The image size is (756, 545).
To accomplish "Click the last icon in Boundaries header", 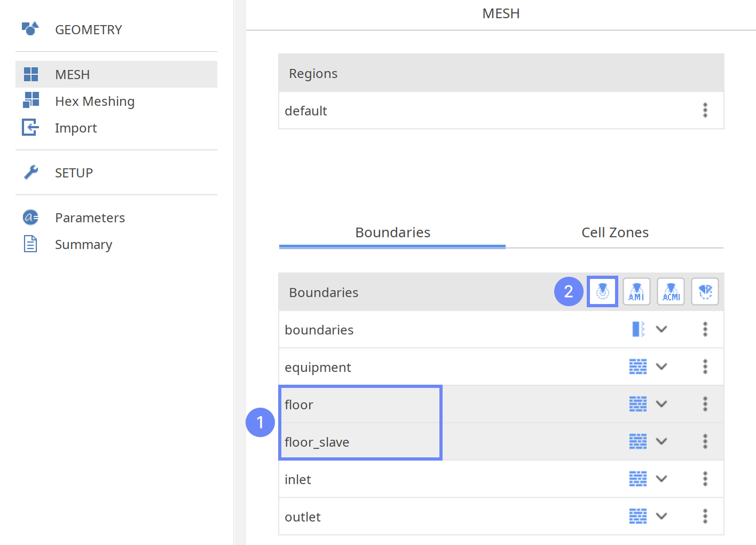I will pyautogui.click(x=705, y=292).
